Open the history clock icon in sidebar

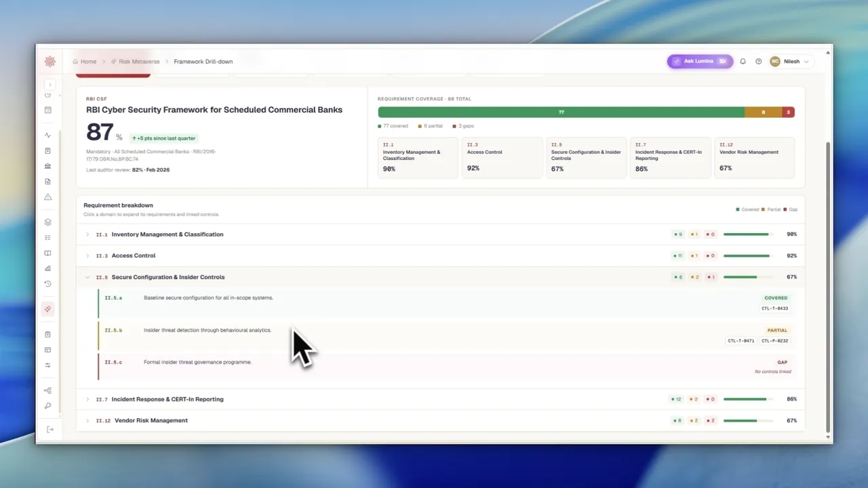click(x=47, y=284)
